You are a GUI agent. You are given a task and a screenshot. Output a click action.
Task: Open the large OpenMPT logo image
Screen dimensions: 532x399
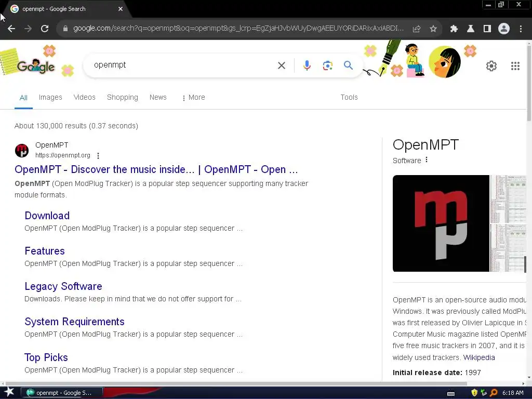441,223
